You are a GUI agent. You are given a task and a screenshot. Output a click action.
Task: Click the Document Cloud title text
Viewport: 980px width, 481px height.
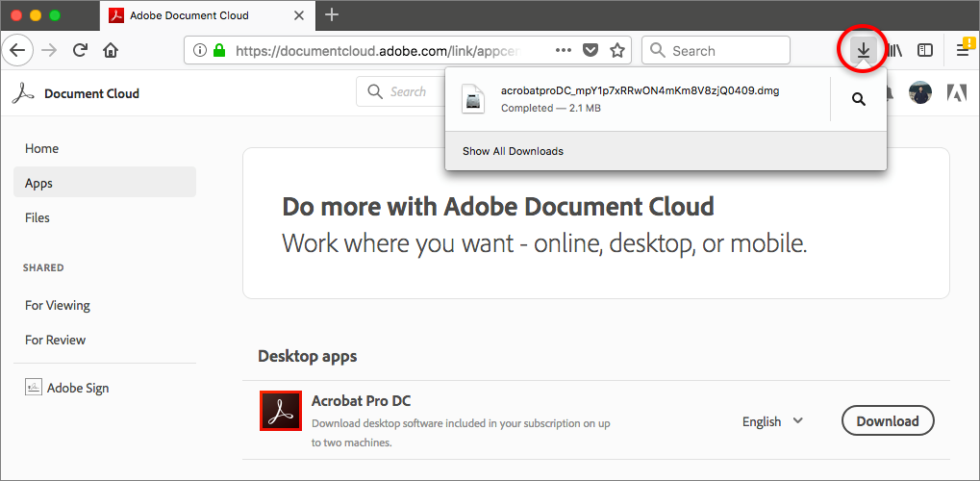click(x=92, y=94)
